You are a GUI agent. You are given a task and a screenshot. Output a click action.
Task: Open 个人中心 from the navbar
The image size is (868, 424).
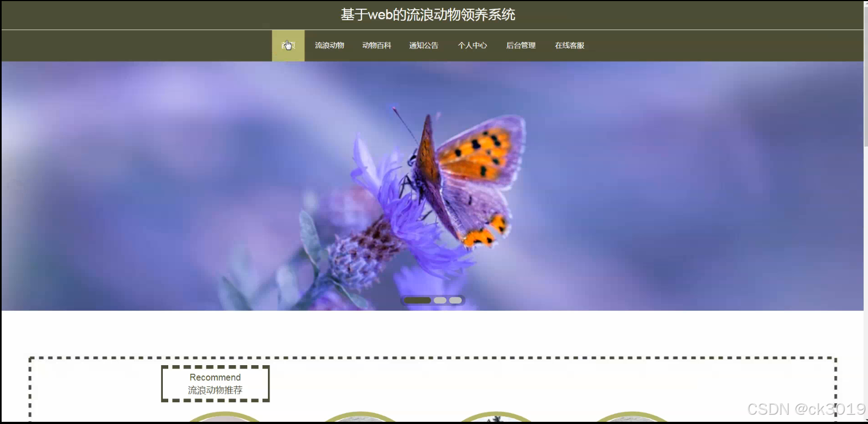pos(473,45)
